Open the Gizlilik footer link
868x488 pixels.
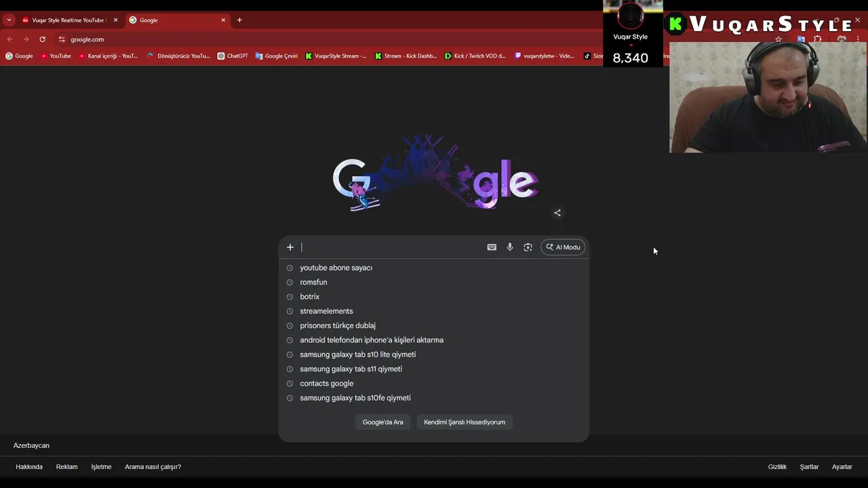(777, 467)
